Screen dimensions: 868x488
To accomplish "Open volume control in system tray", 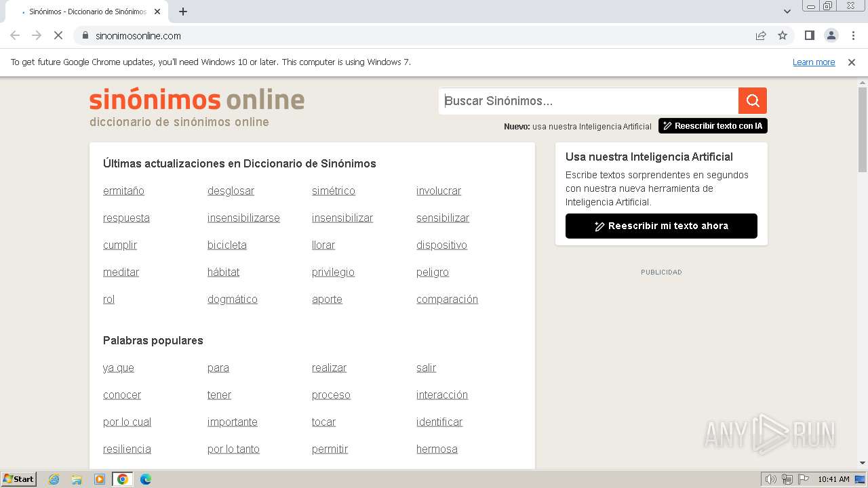I will point(771,479).
